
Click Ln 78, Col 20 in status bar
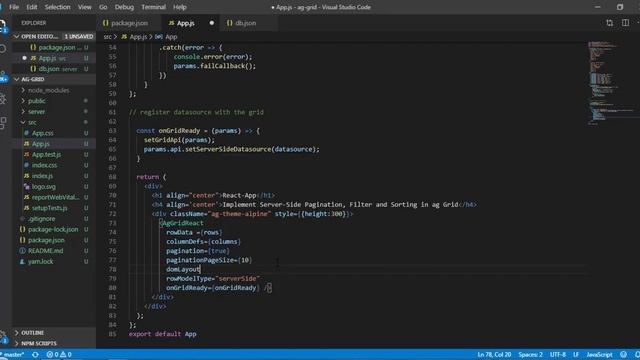pos(494,354)
